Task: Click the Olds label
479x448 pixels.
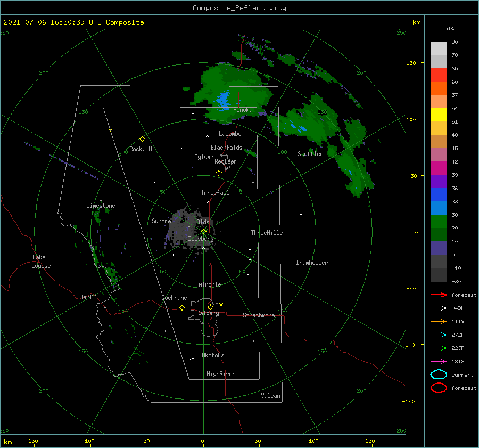Action: click(x=203, y=222)
